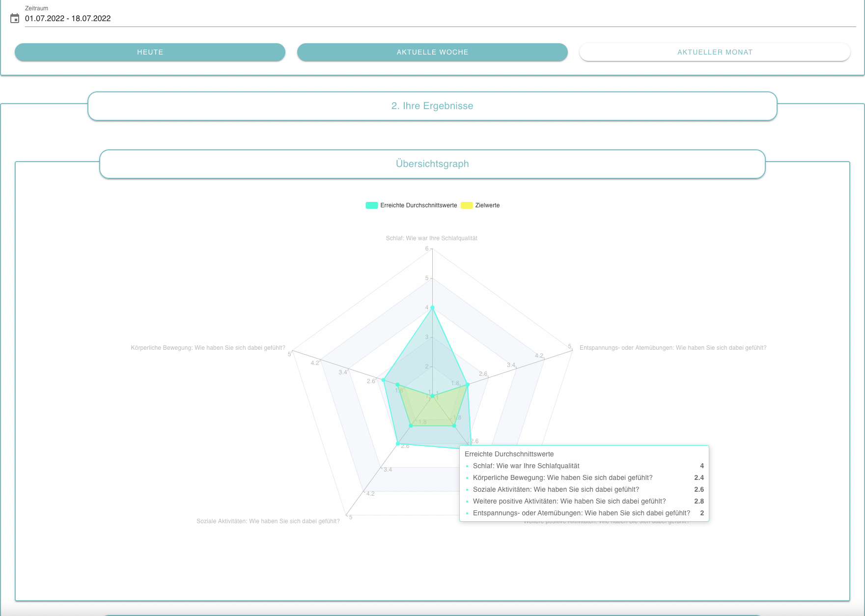
Task: Click the Übersichtsgraph section title
Action: [432, 164]
